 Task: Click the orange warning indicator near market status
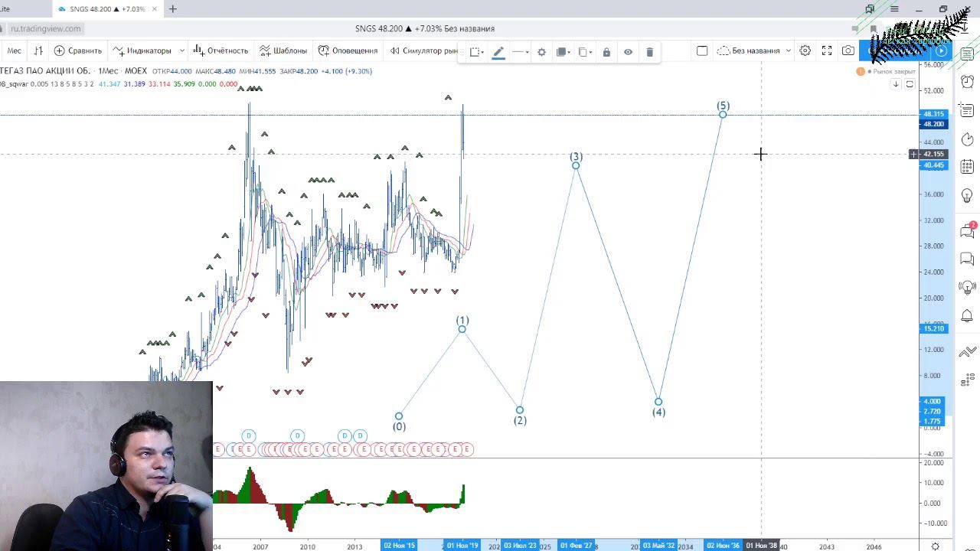[x=861, y=71]
